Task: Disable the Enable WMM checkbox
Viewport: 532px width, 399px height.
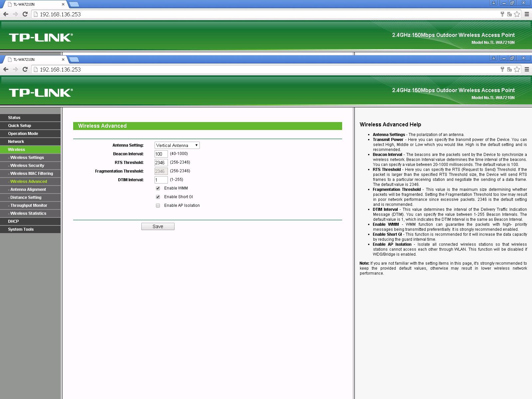Action: pos(158,188)
